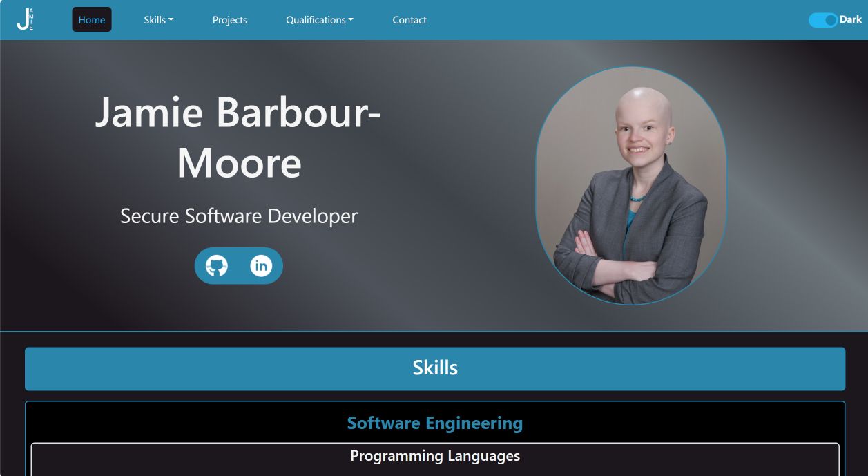This screenshot has height=476, width=868.
Task: Click the Software Engineering heading
Action: coord(435,423)
